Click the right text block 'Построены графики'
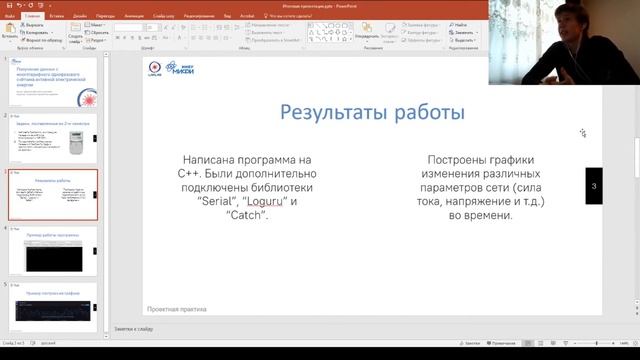The image size is (640, 360). coord(480,187)
